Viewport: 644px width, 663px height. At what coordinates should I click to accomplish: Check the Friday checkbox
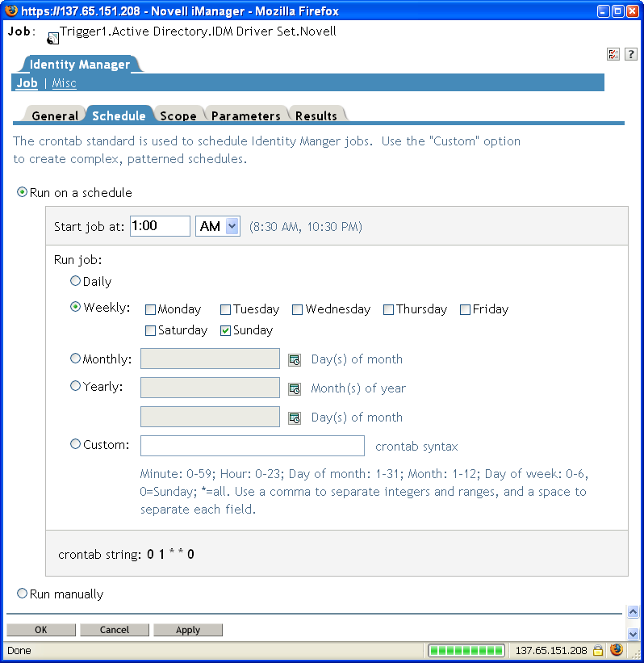tap(465, 309)
